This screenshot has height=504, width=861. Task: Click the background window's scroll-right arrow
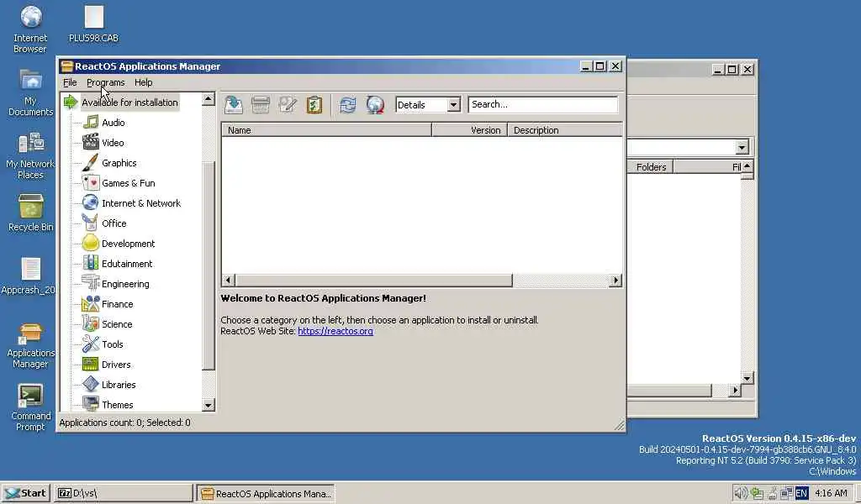pos(735,391)
